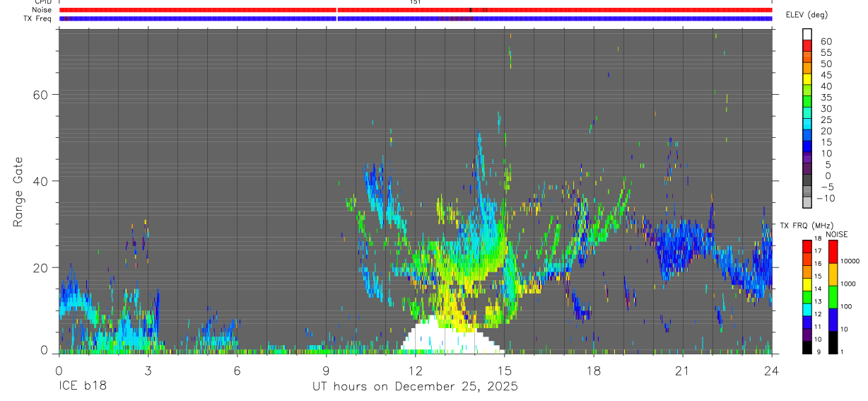
Task: Click the '18' hour tick label on the time axis
Action: (x=593, y=370)
